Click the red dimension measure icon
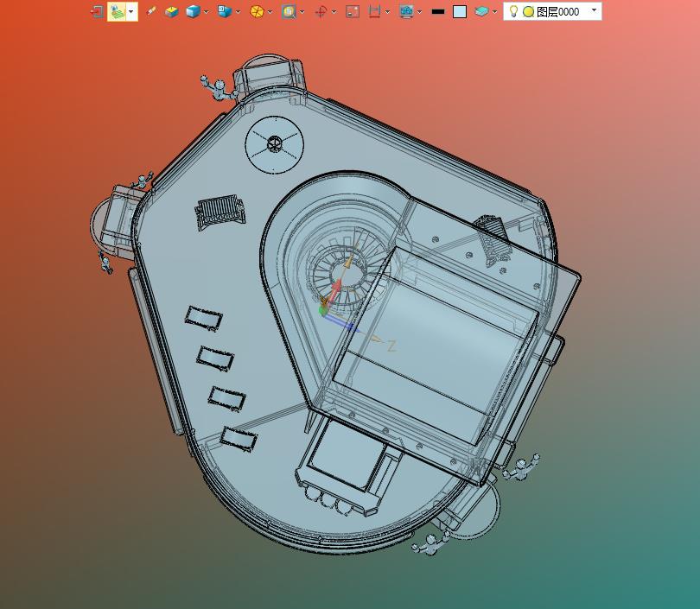This screenshot has width=700, height=609. [x=374, y=11]
